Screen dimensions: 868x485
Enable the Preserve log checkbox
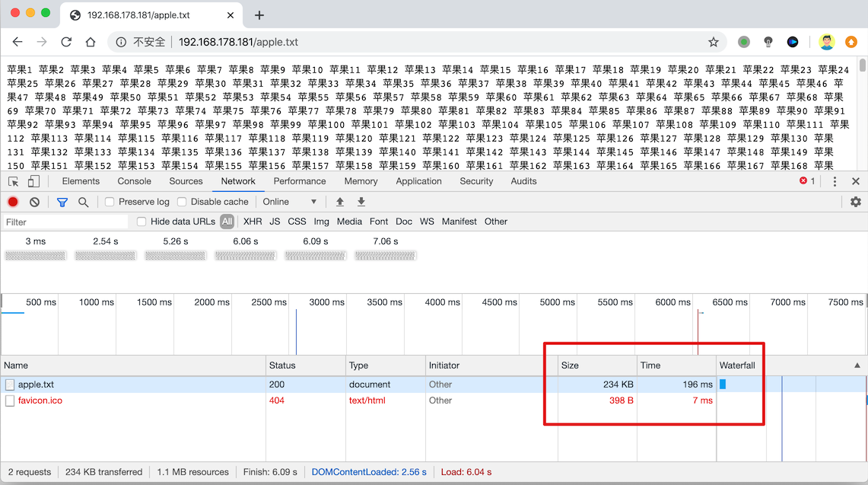110,202
